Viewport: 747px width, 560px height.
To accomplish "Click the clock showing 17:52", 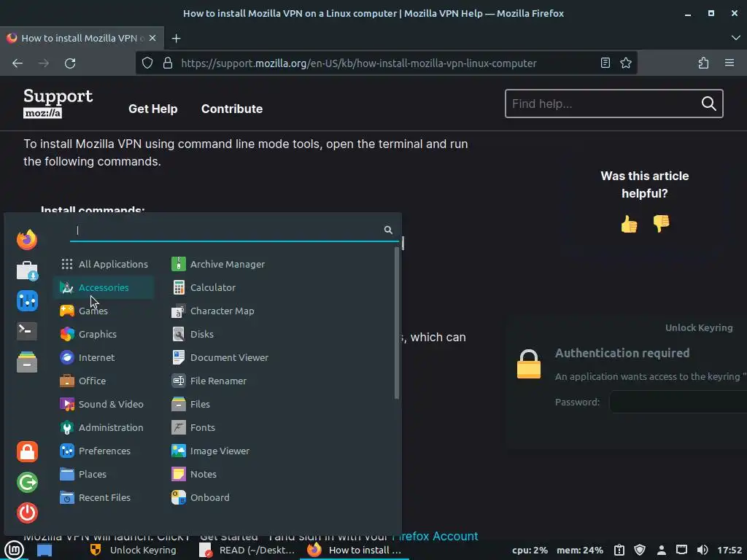I will (x=729, y=550).
